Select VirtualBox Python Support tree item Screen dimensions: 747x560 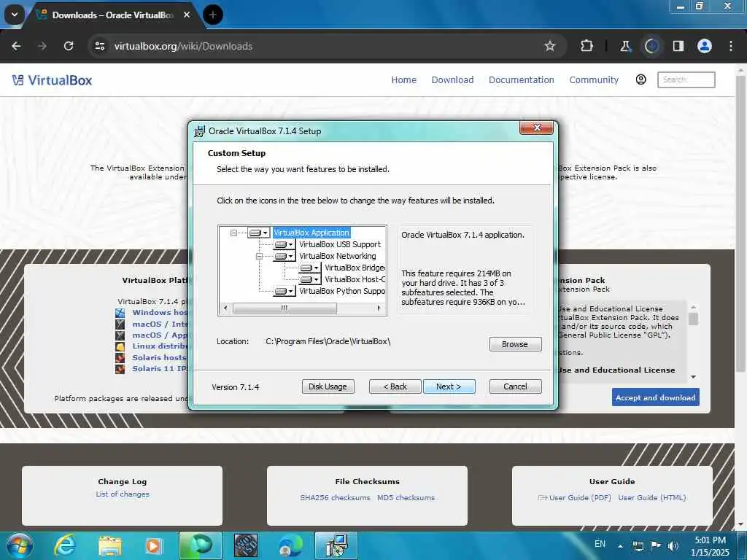342,291
